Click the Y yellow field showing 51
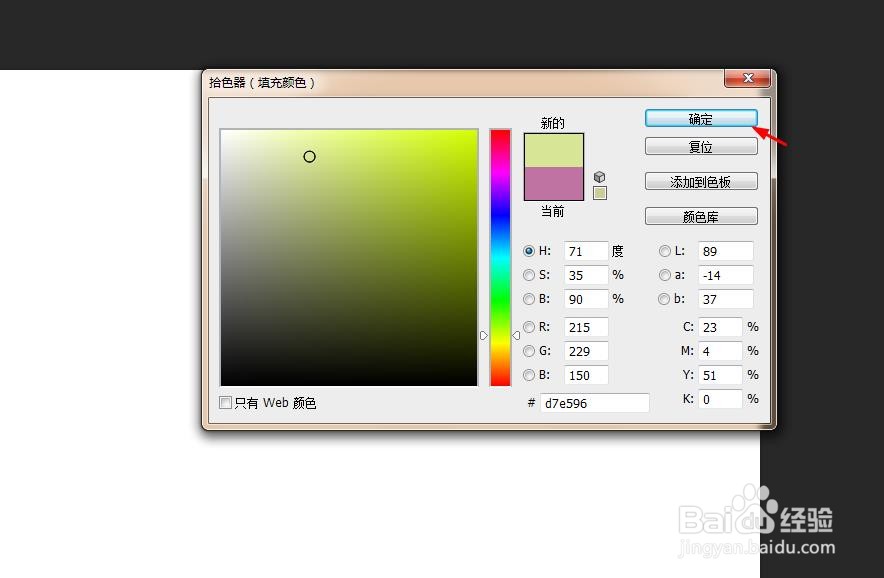Viewport: 884px width, 578px height. (721, 375)
